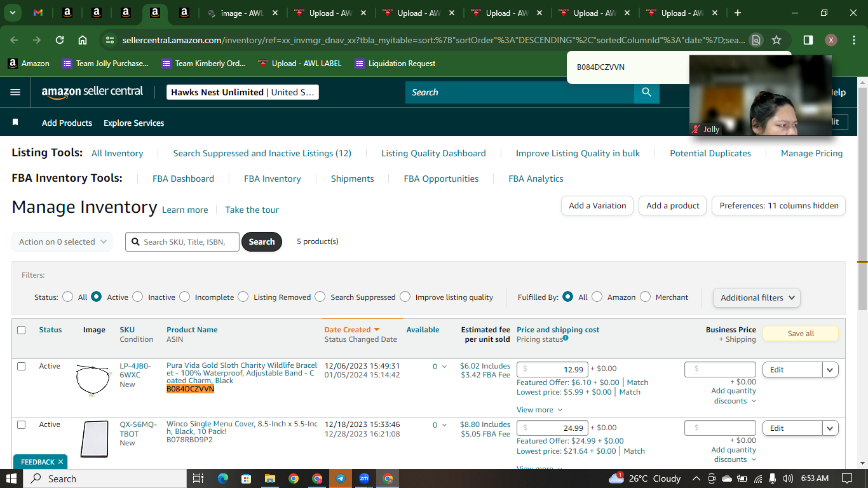Go to Listing Quality Dashboard
This screenshot has height=488, width=868.
pos(433,153)
